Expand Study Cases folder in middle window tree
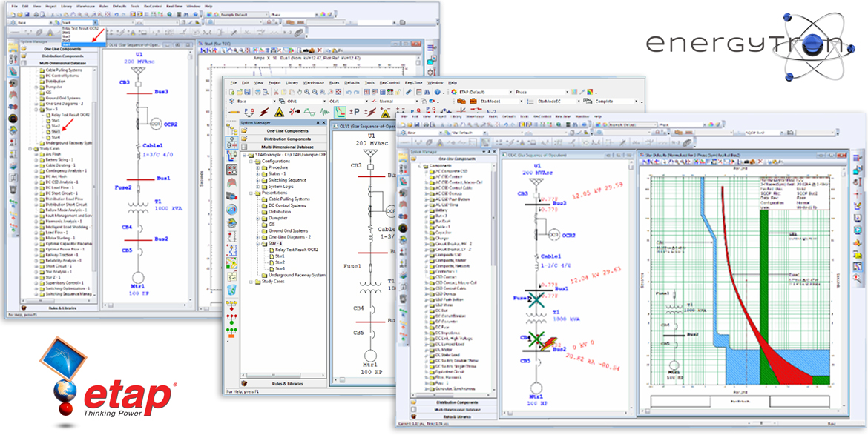 [x=249, y=282]
